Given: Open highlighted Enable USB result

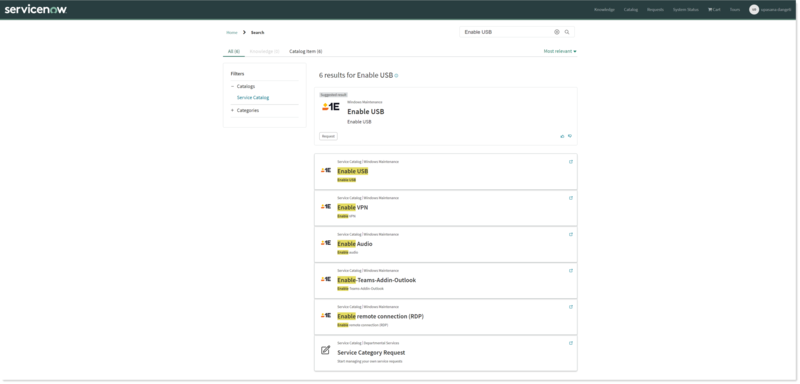Looking at the screenshot, I should click(353, 171).
